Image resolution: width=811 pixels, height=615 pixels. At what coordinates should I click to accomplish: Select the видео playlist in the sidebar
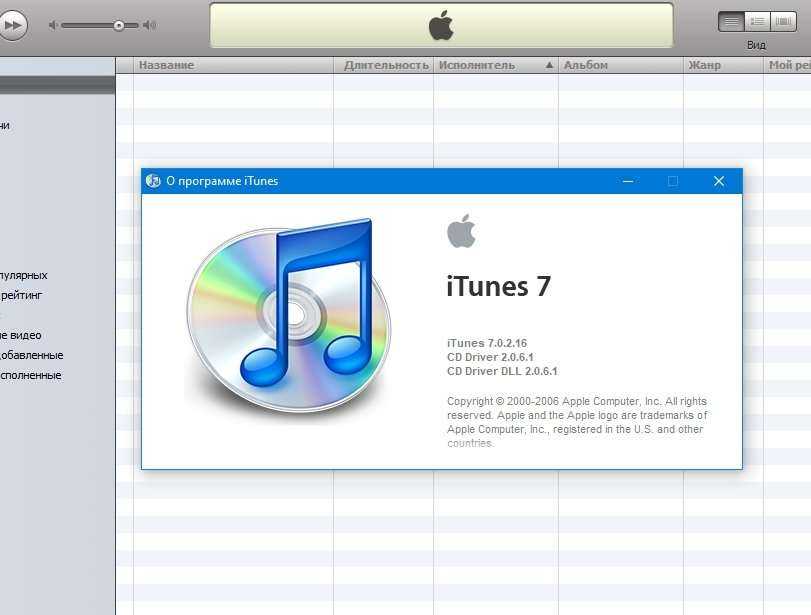[21, 335]
